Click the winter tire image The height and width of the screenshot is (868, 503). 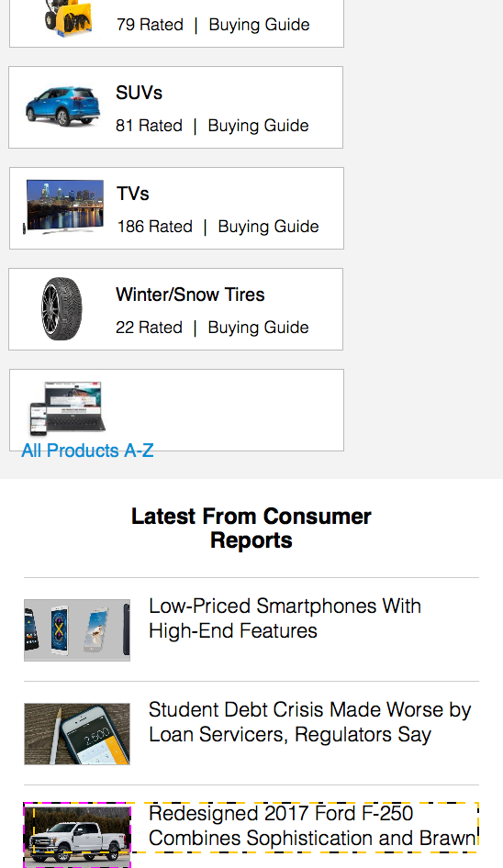pyautogui.click(x=61, y=308)
